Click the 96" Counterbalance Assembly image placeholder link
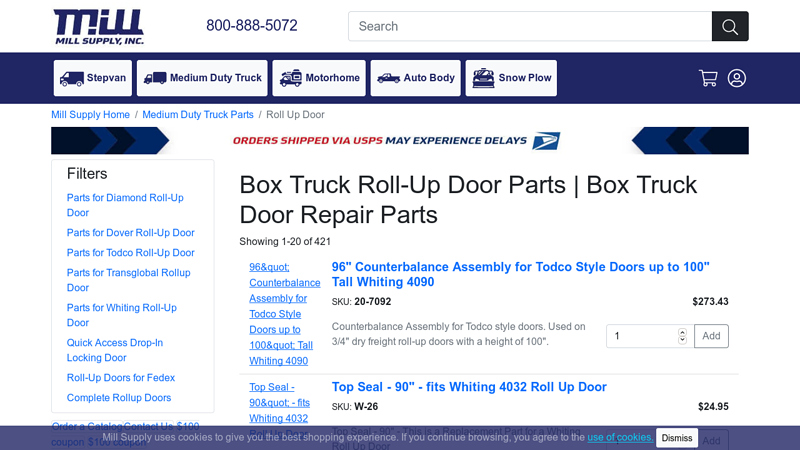800x450 pixels. click(x=285, y=314)
